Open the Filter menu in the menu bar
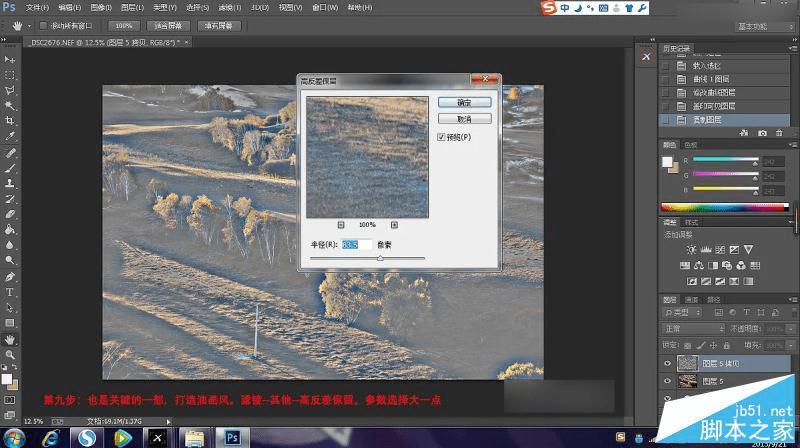The height and width of the screenshot is (448, 800). pyautogui.click(x=230, y=8)
